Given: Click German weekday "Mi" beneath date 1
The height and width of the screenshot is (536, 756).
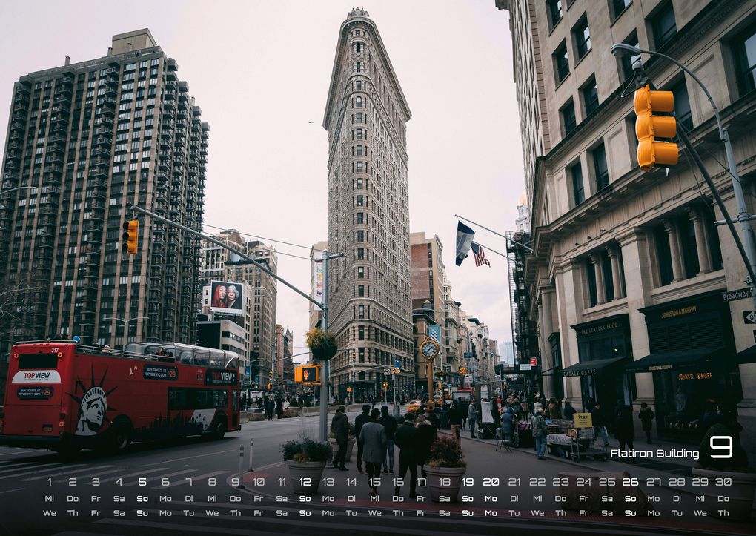Looking at the screenshot, I should coord(49,498).
